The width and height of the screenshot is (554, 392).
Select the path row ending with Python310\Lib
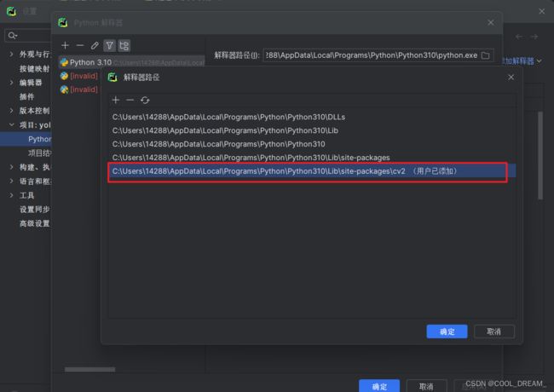pos(312,130)
